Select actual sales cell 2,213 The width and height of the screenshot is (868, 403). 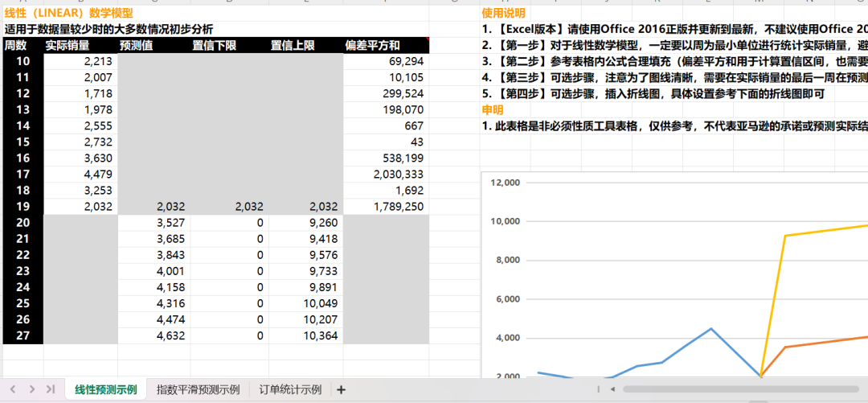pyautogui.click(x=81, y=61)
